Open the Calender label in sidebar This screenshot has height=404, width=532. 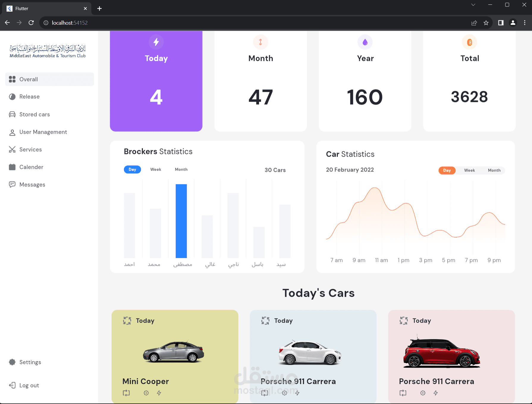click(x=31, y=167)
